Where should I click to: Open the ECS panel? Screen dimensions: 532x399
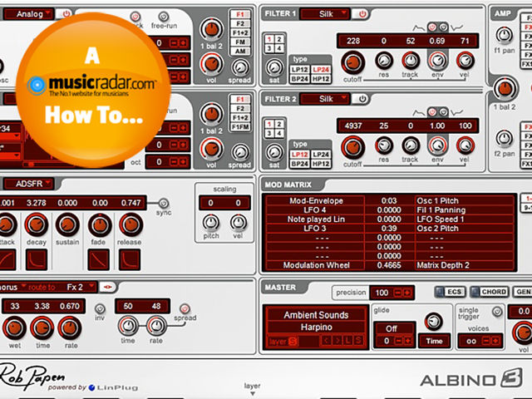[x=451, y=292]
